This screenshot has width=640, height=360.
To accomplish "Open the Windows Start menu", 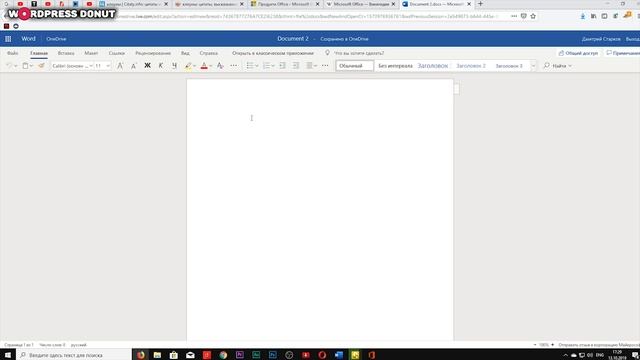I will 8,355.
